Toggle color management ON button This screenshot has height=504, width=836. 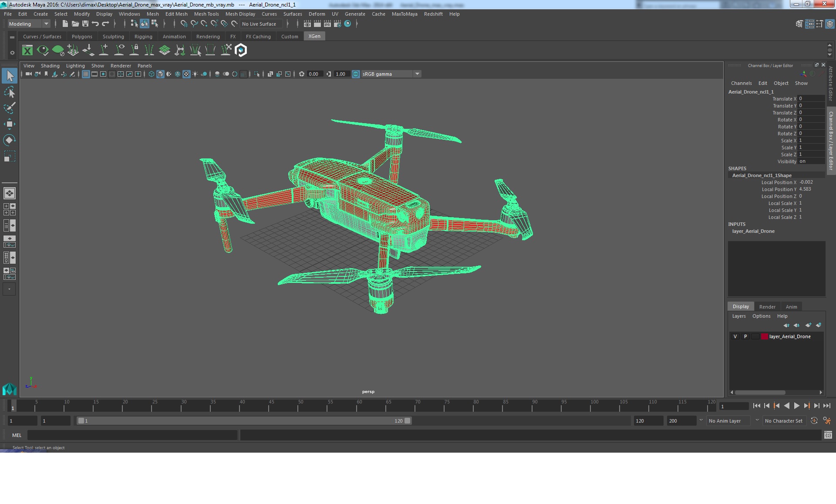[x=356, y=74]
